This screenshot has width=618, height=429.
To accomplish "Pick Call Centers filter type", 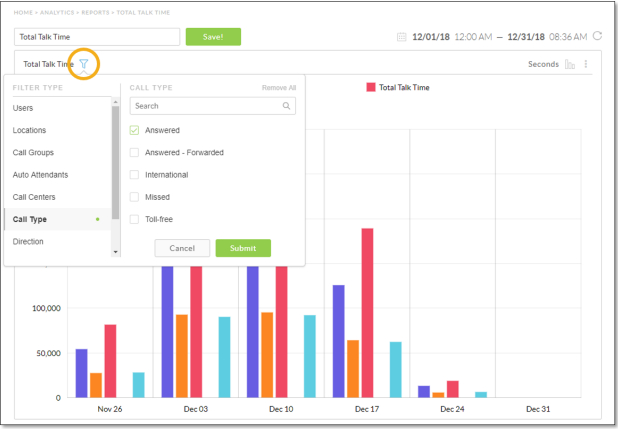I will pos(34,197).
